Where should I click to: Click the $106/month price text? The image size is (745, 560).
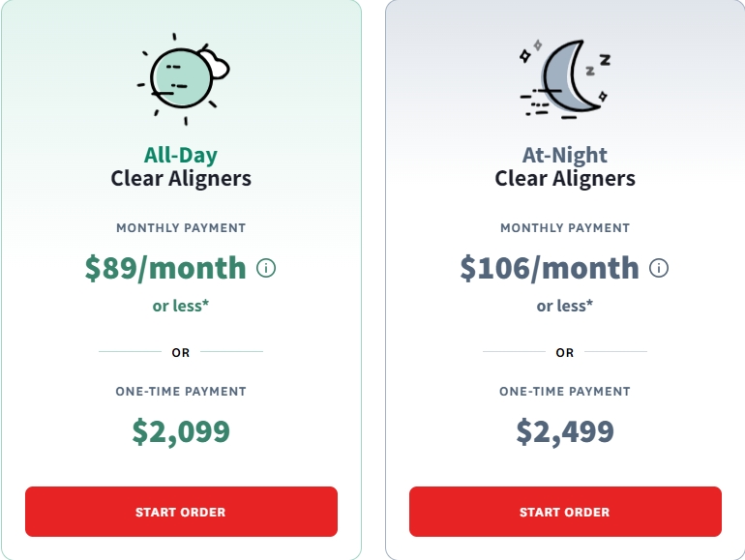[550, 268]
